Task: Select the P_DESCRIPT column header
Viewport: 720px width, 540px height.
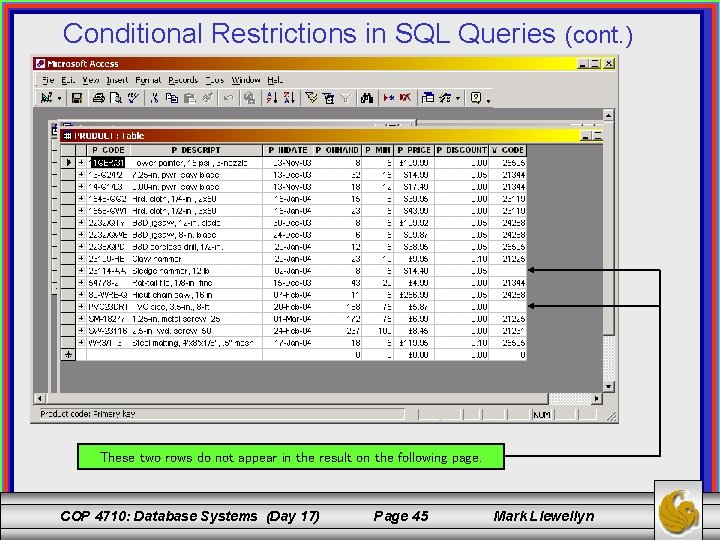Action: point(197,150)
